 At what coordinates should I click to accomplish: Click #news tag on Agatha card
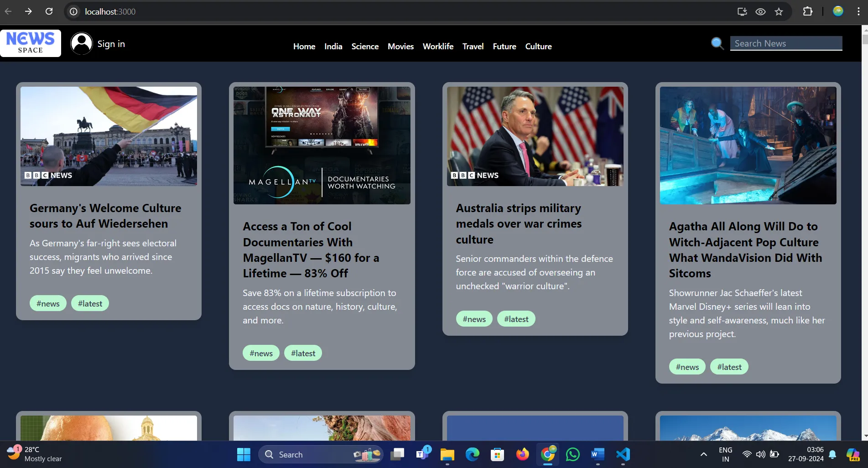(x=687, y=367)
